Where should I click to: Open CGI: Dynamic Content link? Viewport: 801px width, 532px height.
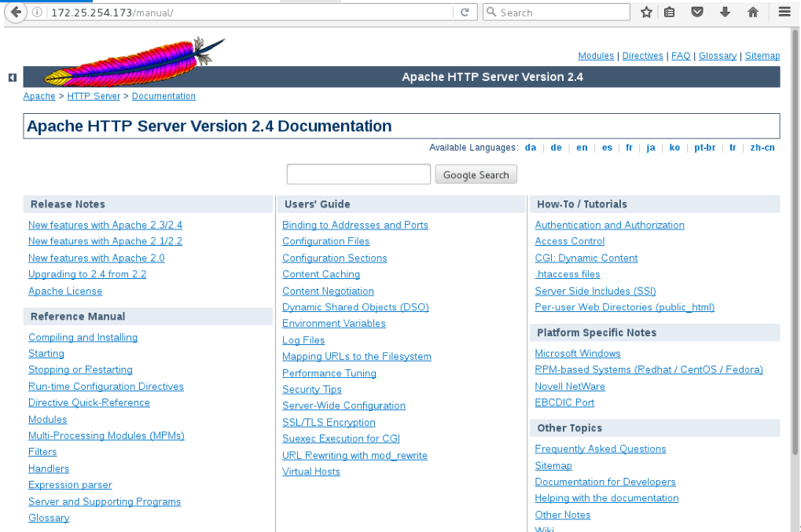pos(586,258)
